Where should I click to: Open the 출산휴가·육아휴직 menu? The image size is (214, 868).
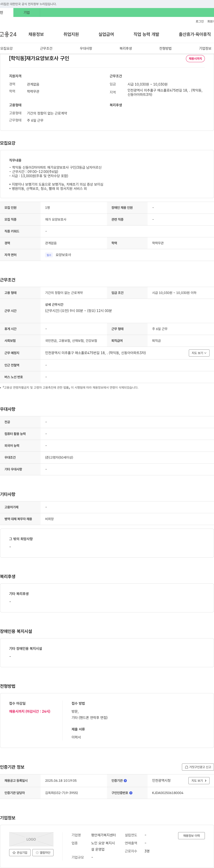195,34
